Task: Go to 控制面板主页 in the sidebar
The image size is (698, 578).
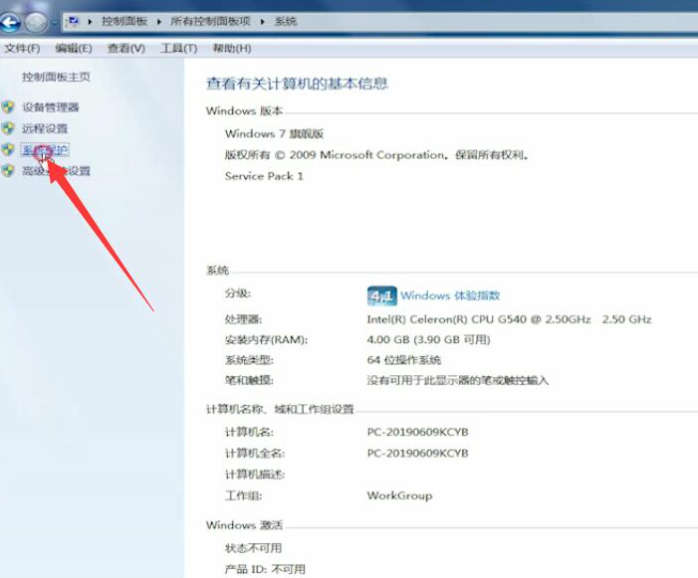Action: pyautogui.click(x=56, y=77)
